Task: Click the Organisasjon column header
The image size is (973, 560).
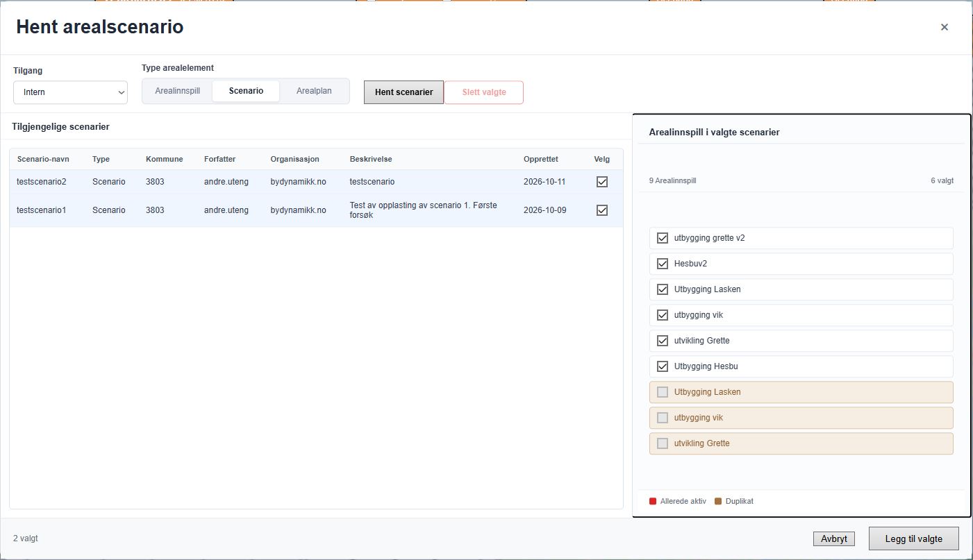Action: [x=294, y=159]
